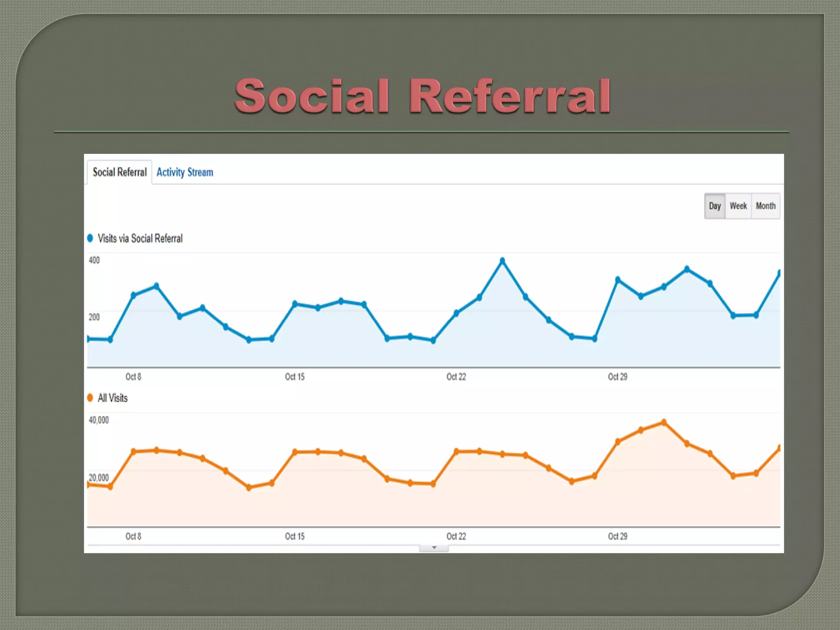Viewport: 840px width, 630px height.
Task: Expand the chart panel via bottom arrow
Action: (x=434, y=548)
